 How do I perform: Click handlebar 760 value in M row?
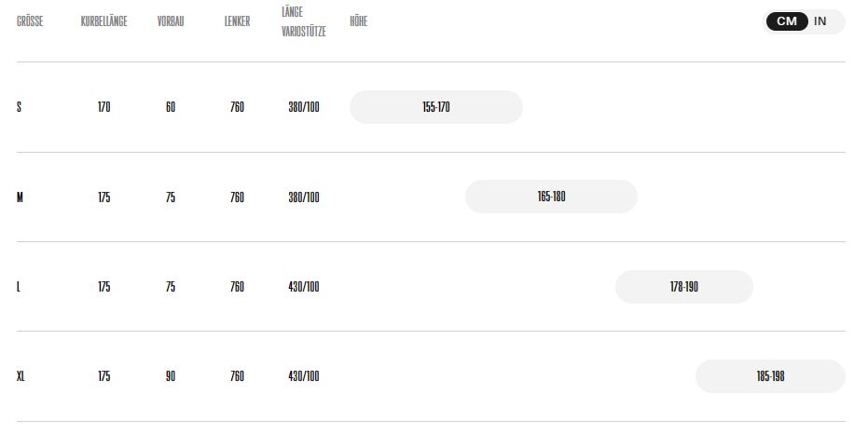pyautogui.click(x=238, y=197)
